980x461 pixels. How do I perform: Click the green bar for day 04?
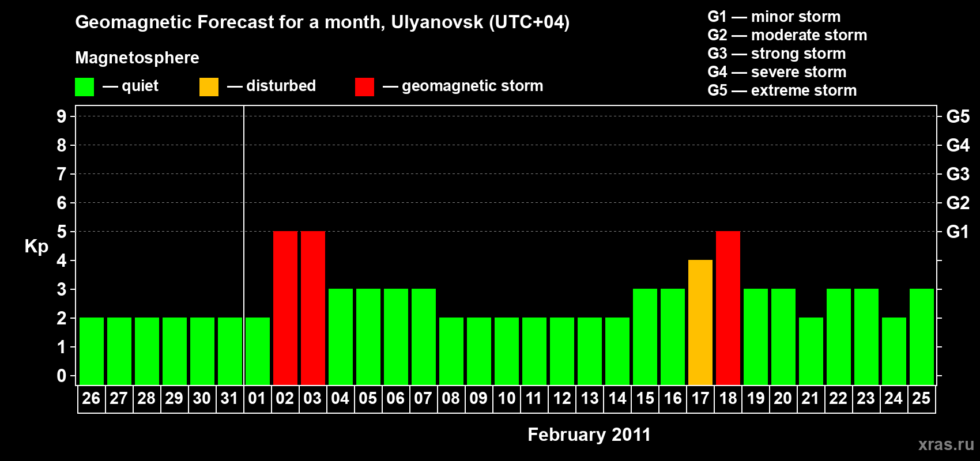click(x=341, y=337)
